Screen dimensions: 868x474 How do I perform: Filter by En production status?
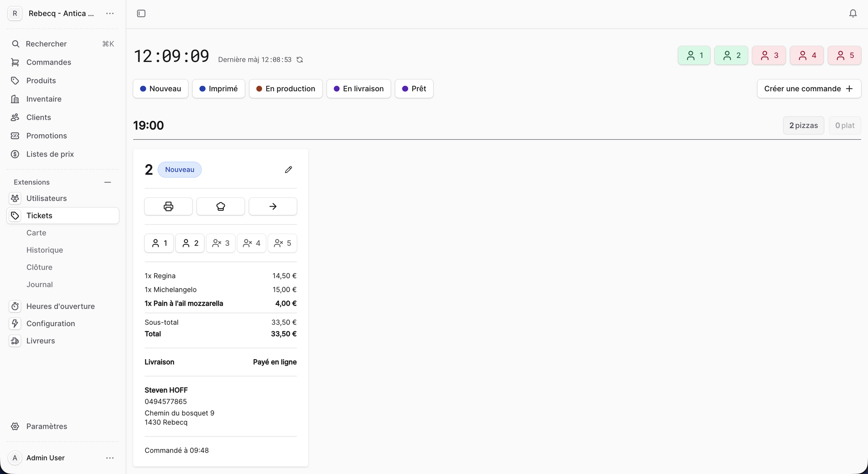coord(286,89)
